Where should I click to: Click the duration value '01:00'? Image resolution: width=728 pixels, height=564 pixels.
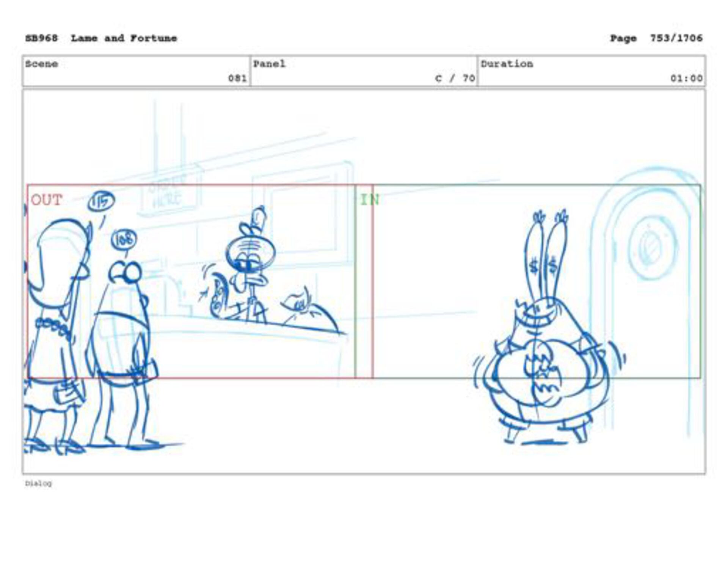686,79
